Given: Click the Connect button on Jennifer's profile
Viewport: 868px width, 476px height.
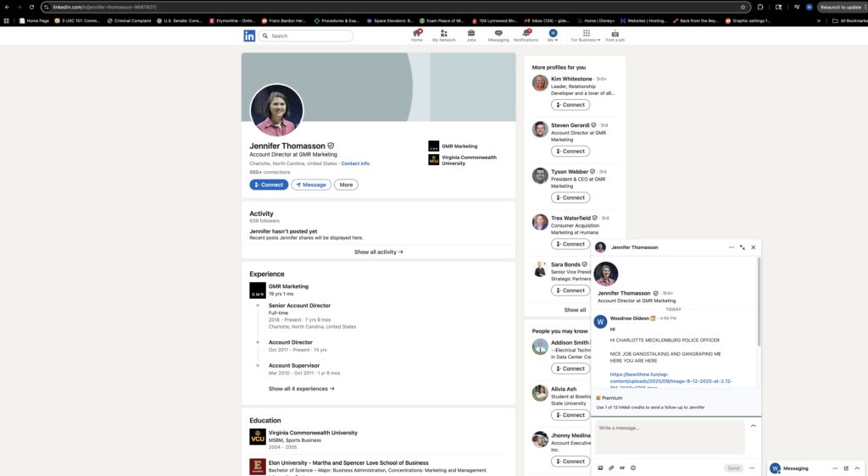Looking at the screenshot, I should pyautogui.click(x=269, y=185).
